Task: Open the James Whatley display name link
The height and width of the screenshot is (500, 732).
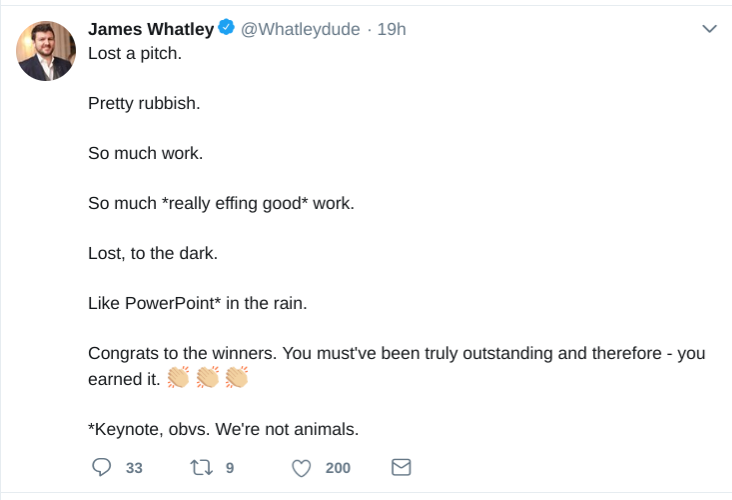Action: point(151,29)
